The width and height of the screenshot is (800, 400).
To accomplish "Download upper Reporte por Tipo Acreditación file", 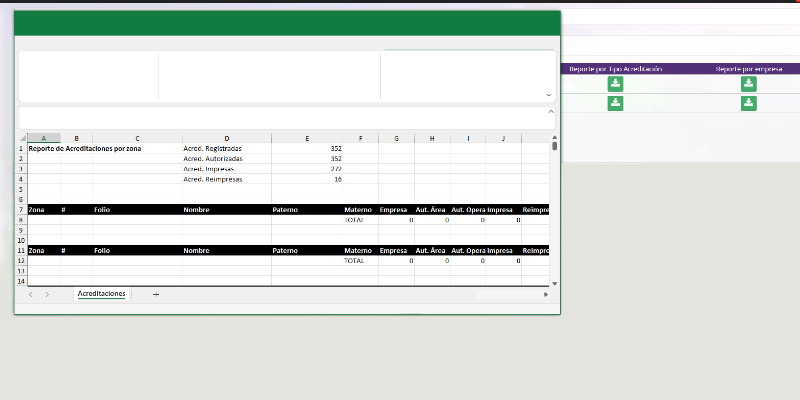I will pos(615,84).
